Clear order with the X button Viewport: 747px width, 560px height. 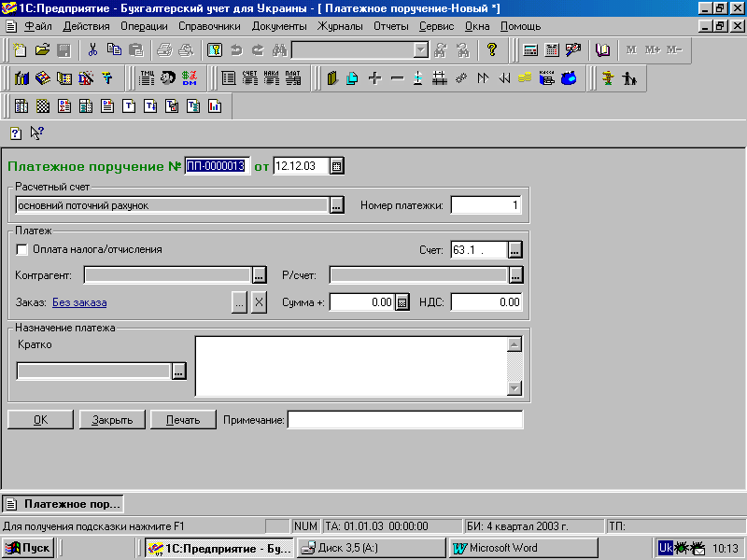[x=259, y=302]
